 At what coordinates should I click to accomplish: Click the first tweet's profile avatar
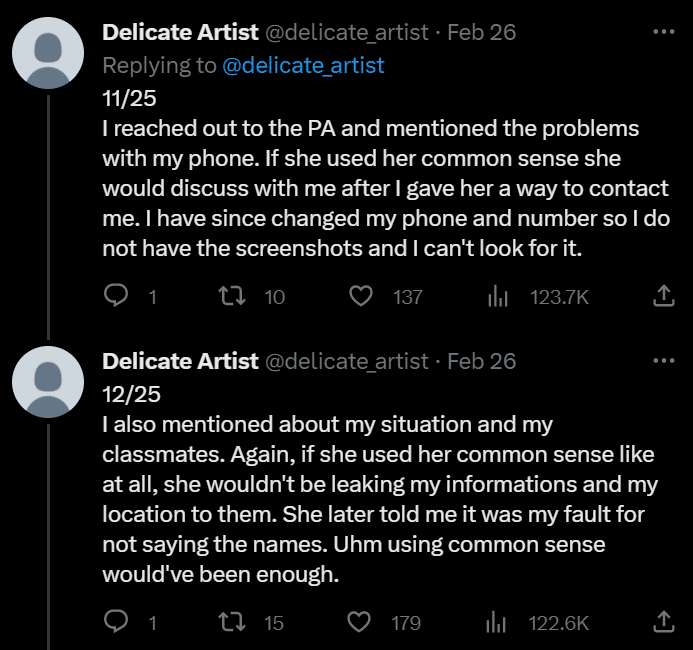point(48,53)
